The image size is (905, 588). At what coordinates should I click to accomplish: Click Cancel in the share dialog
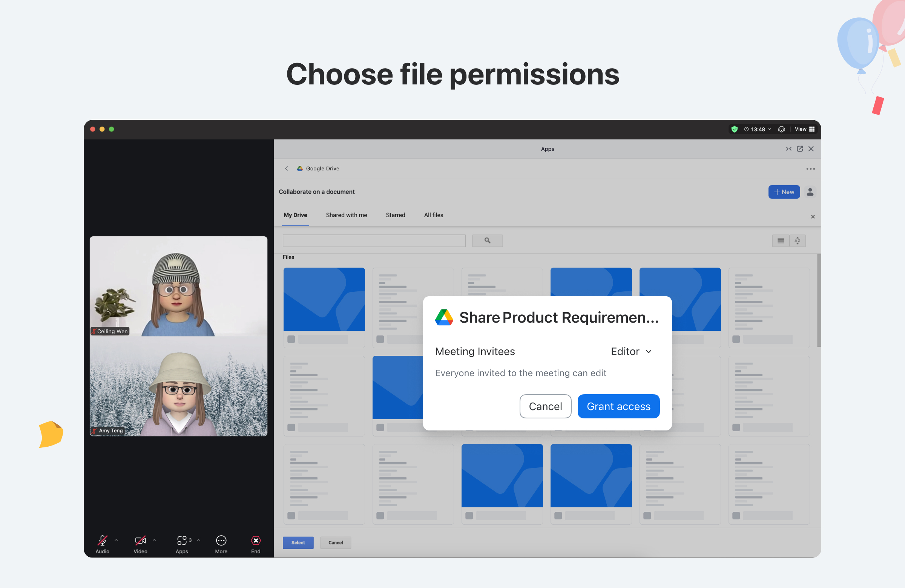coord(545,406)
